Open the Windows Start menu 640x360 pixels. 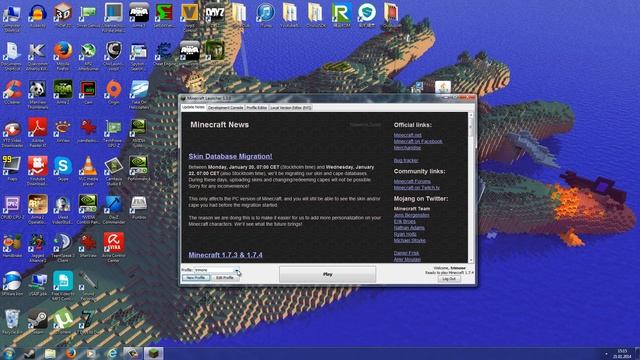9,353
